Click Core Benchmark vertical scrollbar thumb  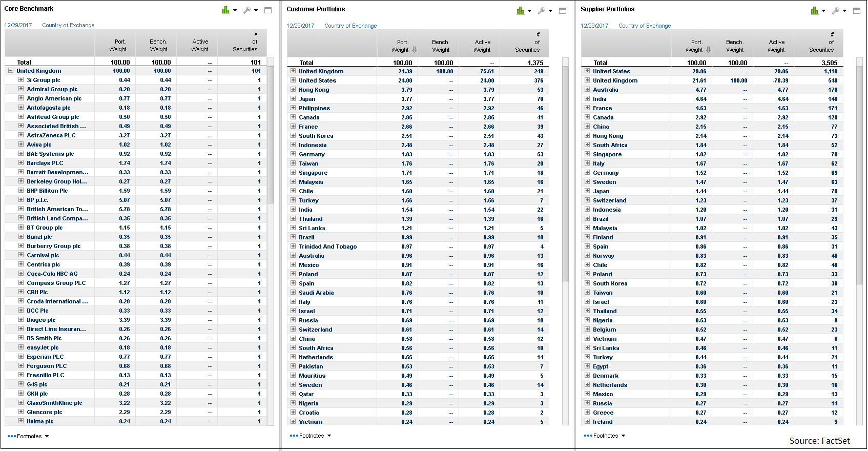tap(271, 134)
